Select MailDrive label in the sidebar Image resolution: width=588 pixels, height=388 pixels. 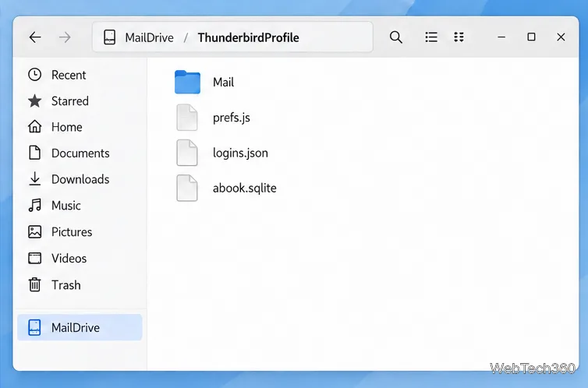click(76, 328)
